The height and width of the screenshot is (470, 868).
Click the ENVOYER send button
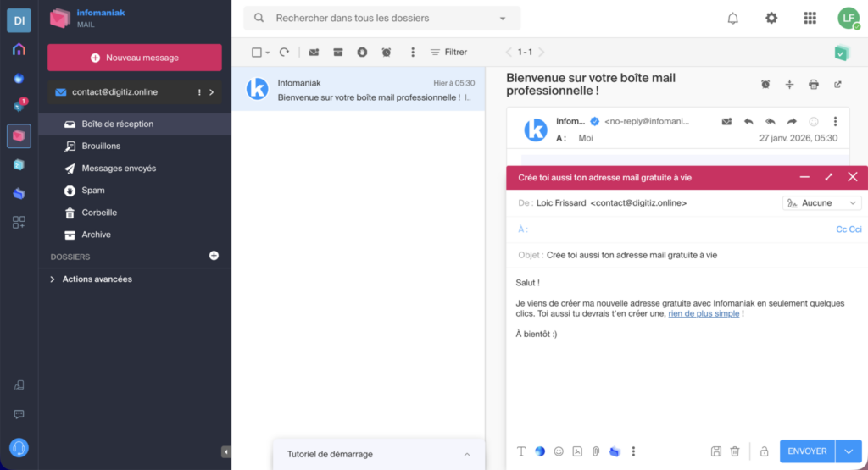pyautogui.click(x=807, y=451)
